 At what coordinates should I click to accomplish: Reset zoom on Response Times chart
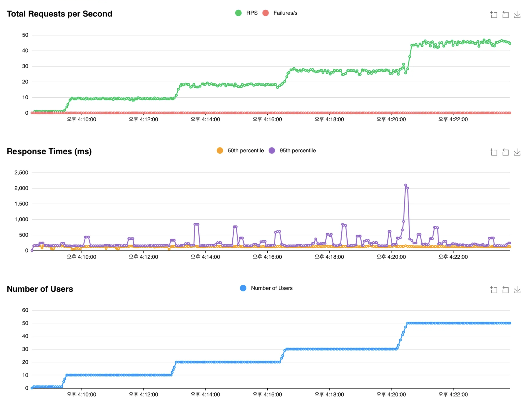506,152
